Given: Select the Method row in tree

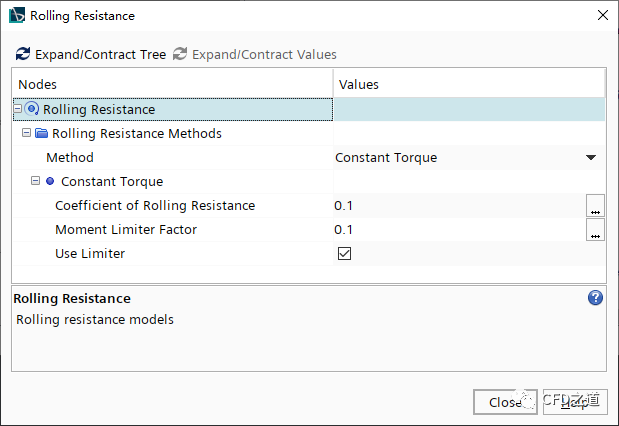Looking at the screenshot, I should 70,157.
